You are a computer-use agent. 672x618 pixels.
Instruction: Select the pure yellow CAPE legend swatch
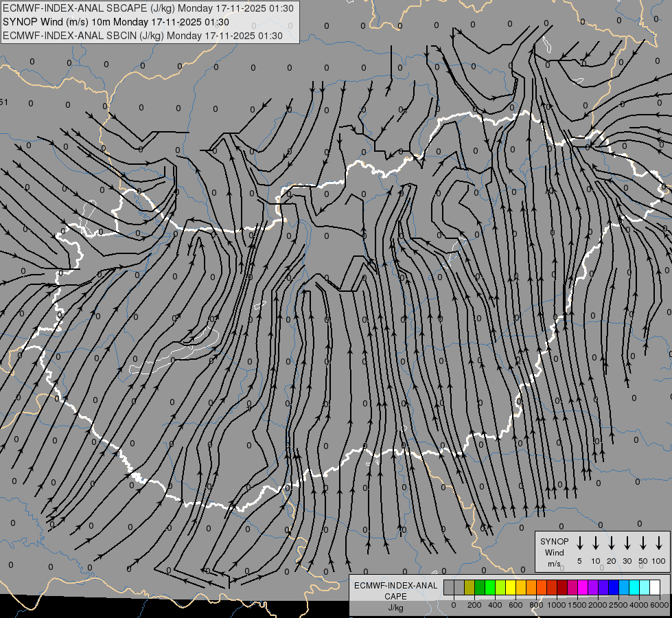(511, 588)
